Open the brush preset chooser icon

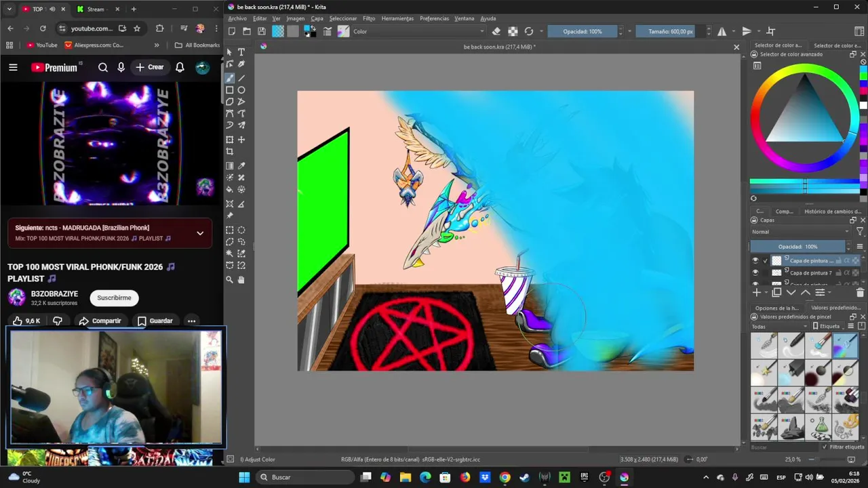(343, 31)
